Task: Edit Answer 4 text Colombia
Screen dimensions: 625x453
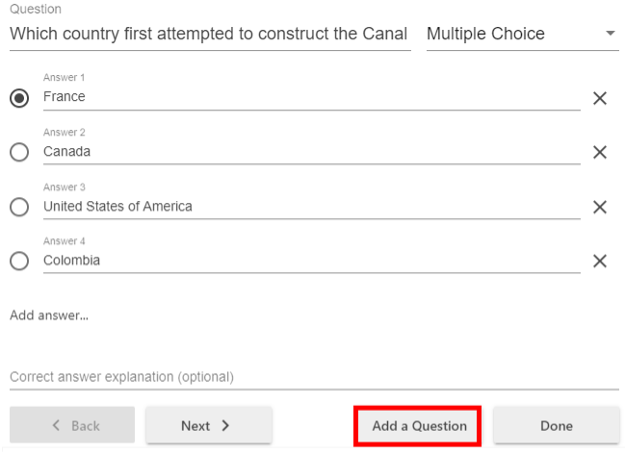Action: [300, 260]
